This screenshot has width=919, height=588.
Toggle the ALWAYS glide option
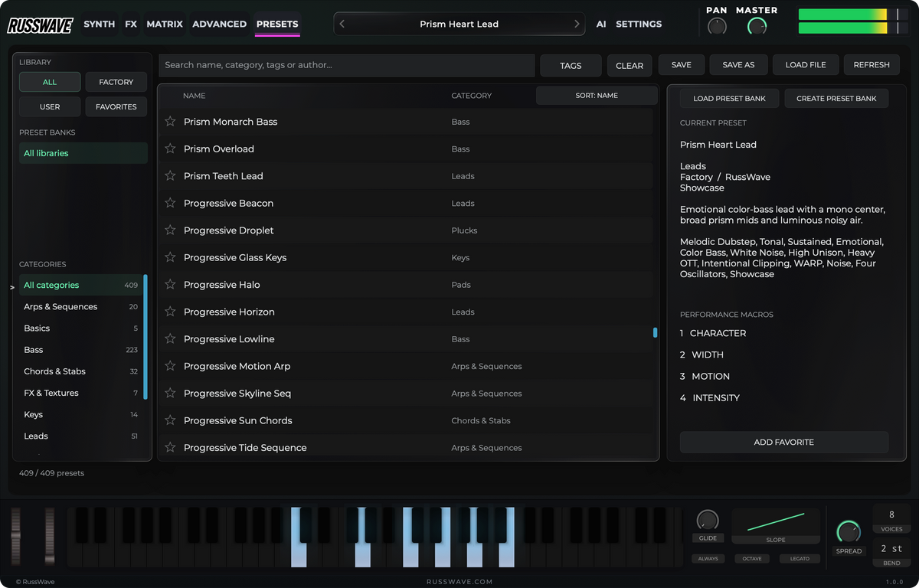[x=708, y=559]
